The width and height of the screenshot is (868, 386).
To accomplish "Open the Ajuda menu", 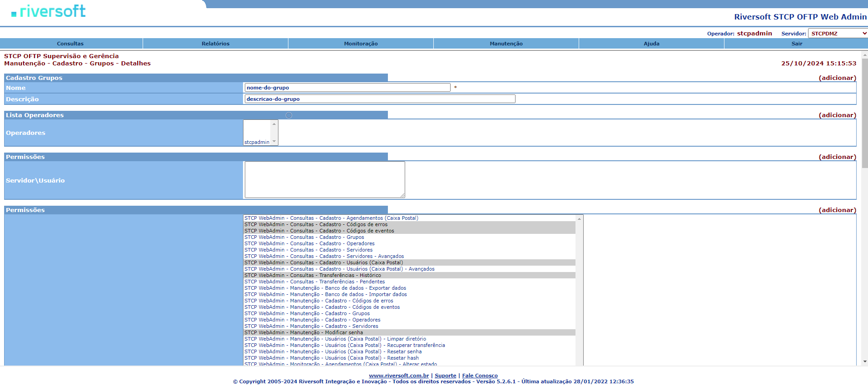I will (x=652, y=44).
